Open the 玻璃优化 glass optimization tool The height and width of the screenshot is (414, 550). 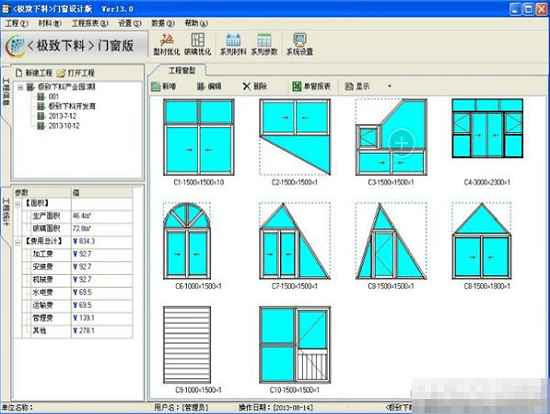(197, 44)
